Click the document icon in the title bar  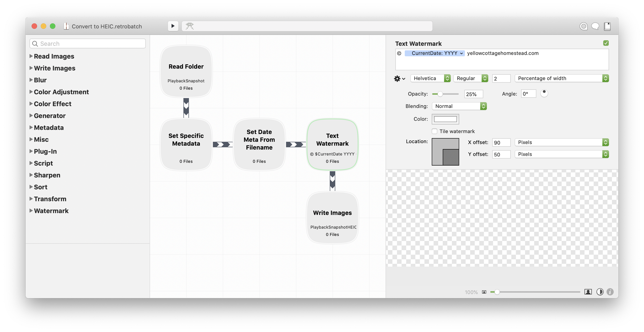[x=66, y=26]
